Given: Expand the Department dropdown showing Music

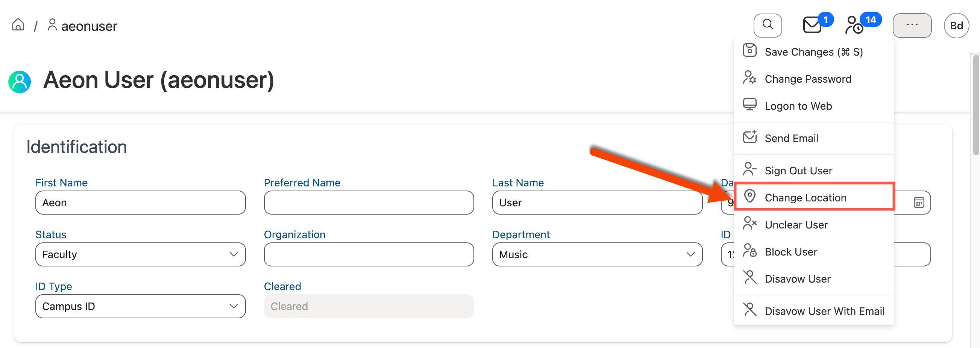Looking at the screenshot, I should [x=596, y=254].
